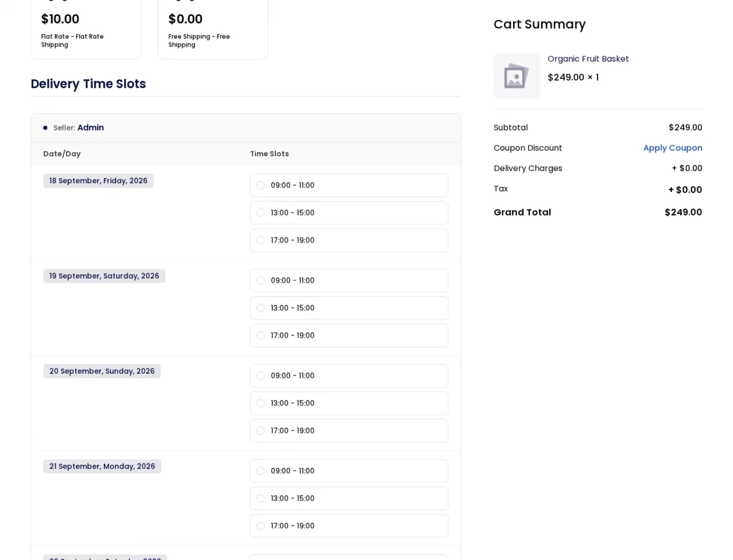Pick 13:00 - 15:00 slot on 20 September
The image size is (733, 560).
click(349, 403)
